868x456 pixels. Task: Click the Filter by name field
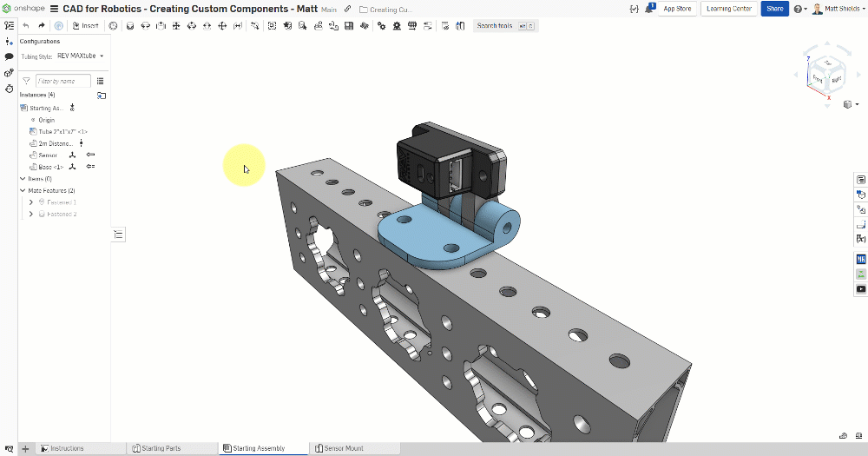coord(62,81)
